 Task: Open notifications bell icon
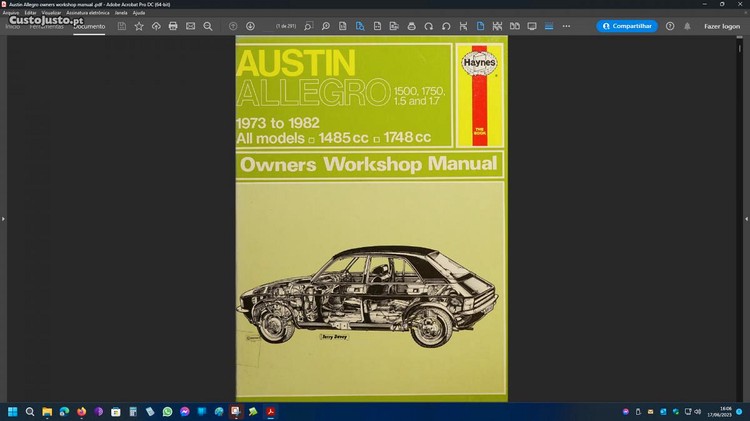coord(686,26)
